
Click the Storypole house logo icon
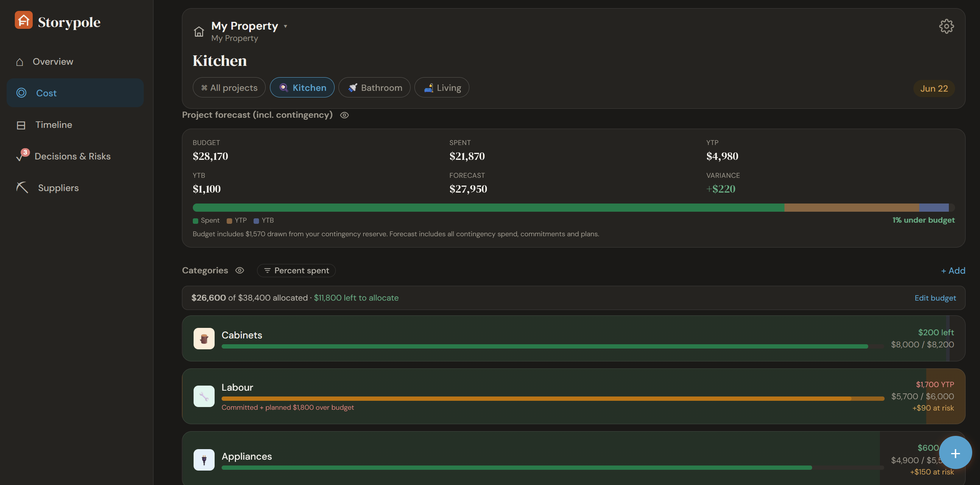click(23, 20)
